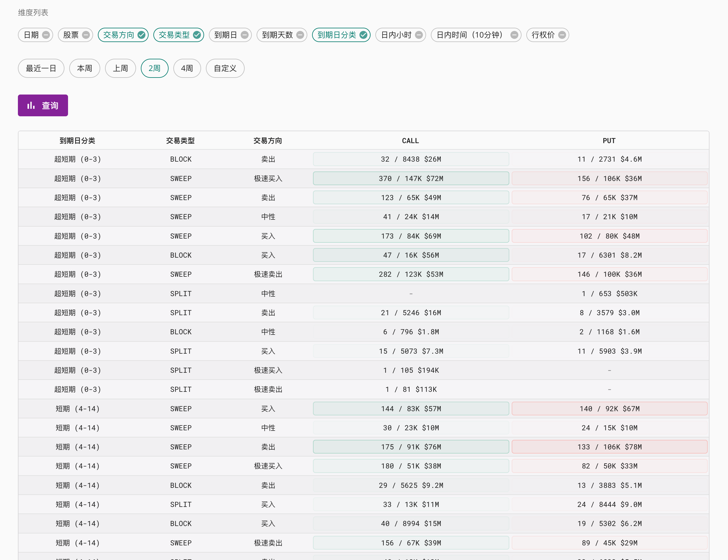Viewport: 728px width, 560px height.
Task: Enable the 日内时间（10分钟） dimension chip
Action: pyautogui.click(x=476, y=35)
